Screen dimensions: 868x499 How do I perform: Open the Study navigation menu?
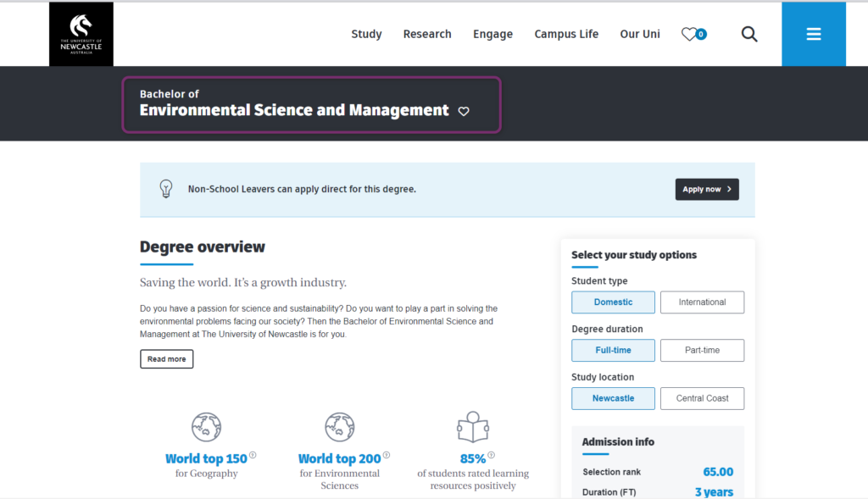coord(366,34)
